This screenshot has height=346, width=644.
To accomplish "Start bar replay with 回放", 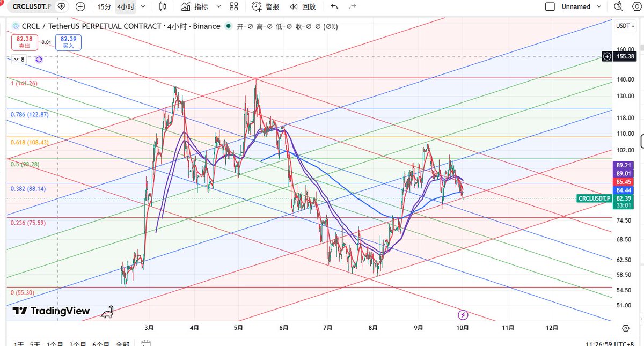I will [x=303, y=6].
